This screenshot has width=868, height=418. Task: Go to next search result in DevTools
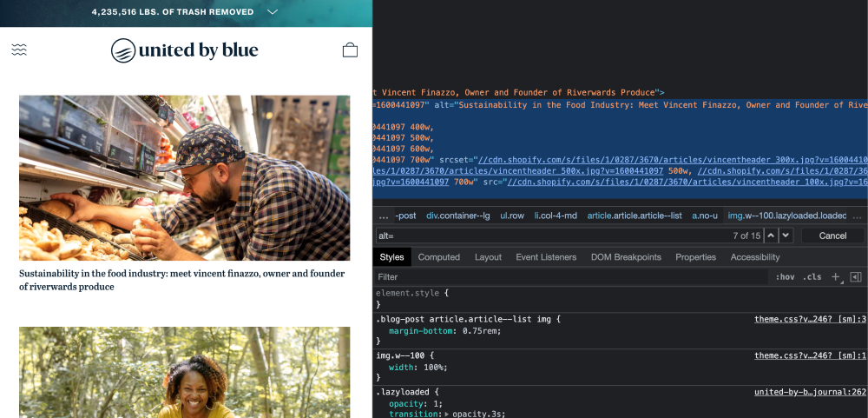(x=786, y=236)
